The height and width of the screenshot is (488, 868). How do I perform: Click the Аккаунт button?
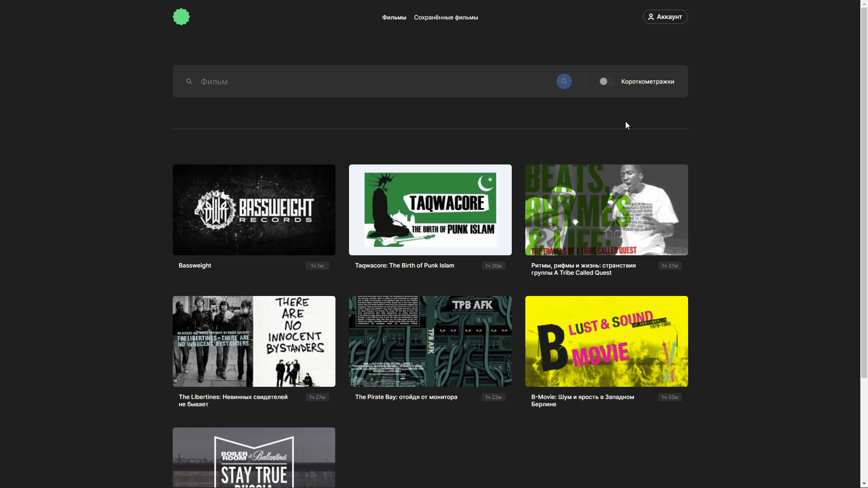665,17
